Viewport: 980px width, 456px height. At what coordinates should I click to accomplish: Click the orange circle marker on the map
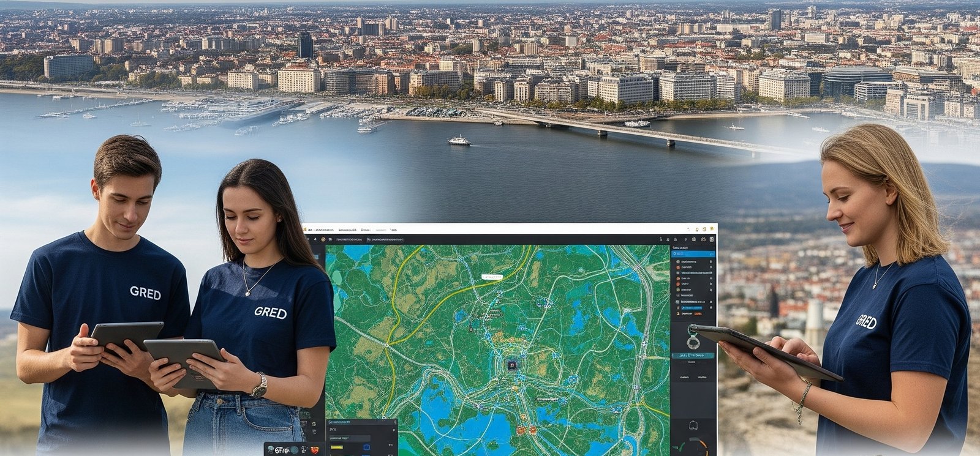click(521, 430)
